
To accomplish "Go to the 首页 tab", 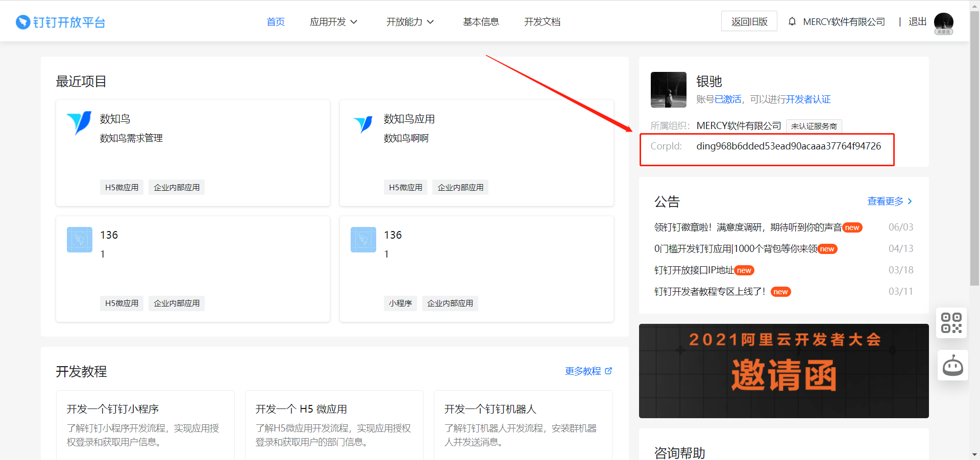I will (x=276, y=22).
